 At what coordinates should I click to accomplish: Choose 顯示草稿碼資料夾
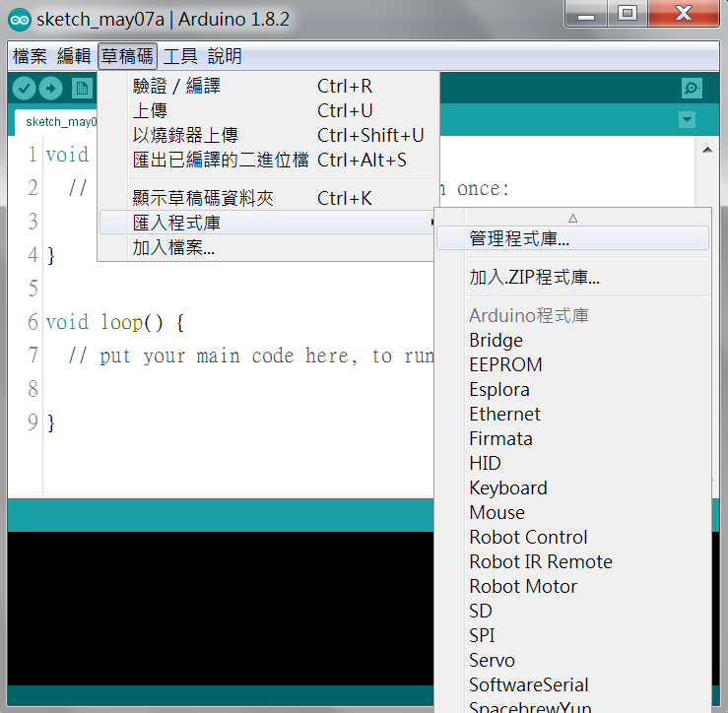[x=268, y=198]
